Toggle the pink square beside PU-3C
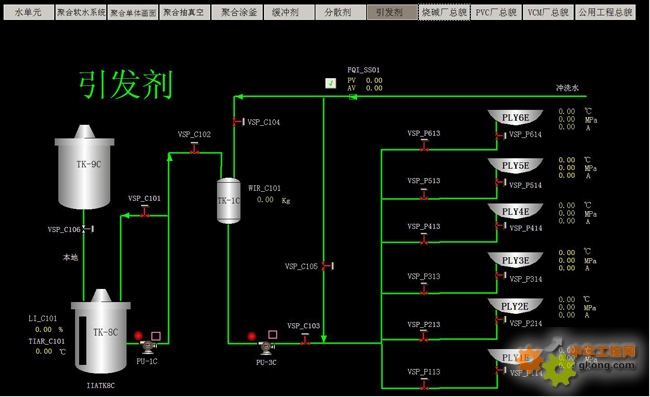Screen dimensions: 650x397 tap(272, 334)
